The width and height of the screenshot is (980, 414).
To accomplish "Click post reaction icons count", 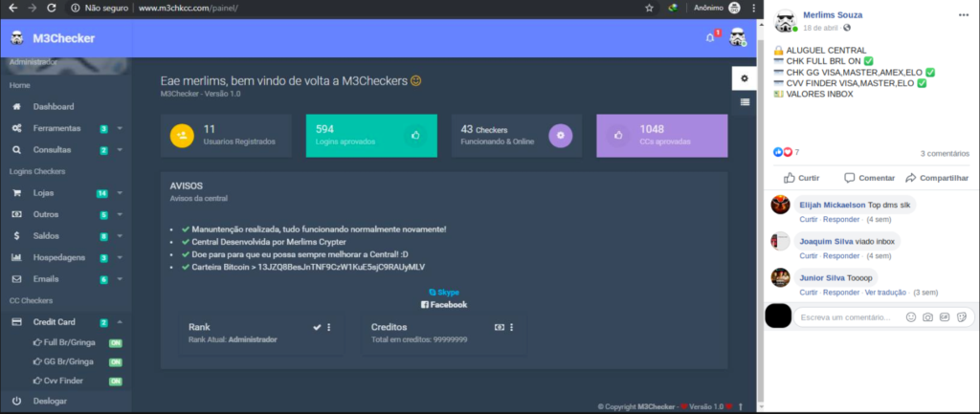I will tap(787, 152).
